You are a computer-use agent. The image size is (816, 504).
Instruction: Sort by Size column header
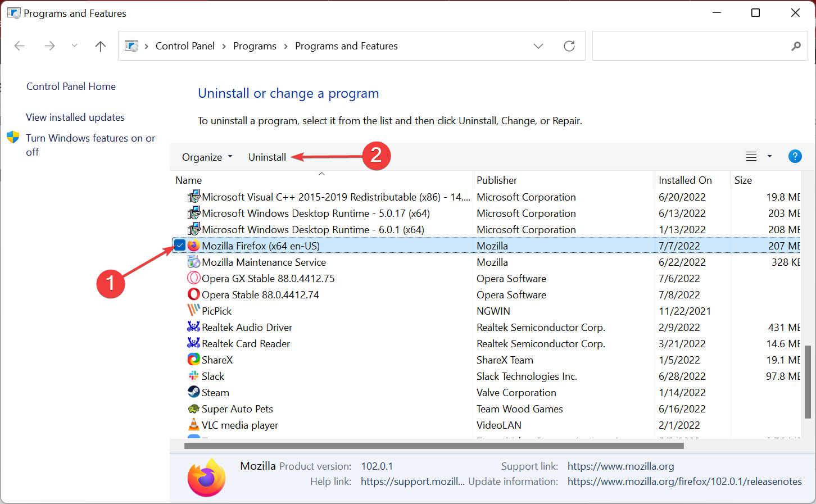click(x=743, y=180)
